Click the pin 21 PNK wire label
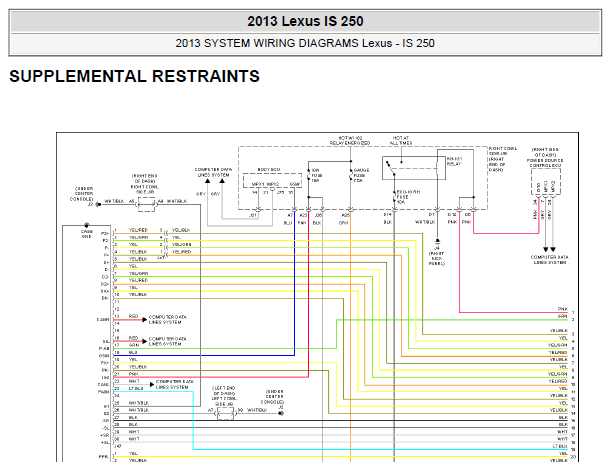This screenshot has width=606, height=462. click(x=133, y=374)
